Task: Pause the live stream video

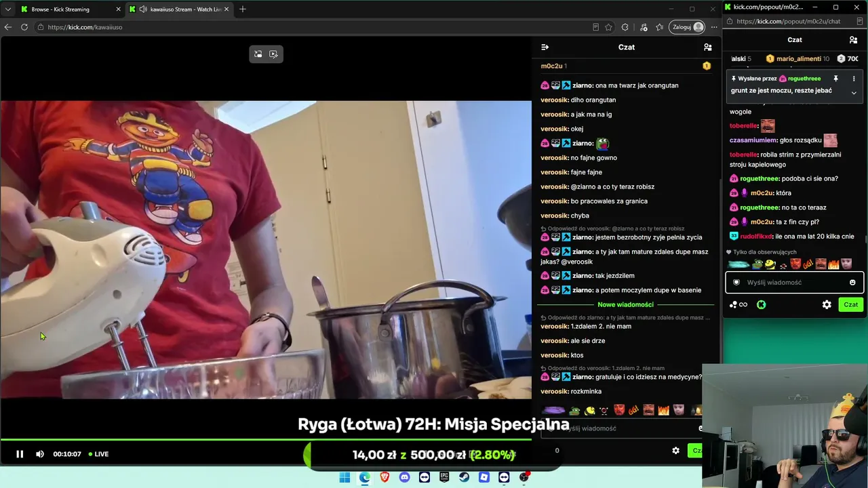Action: click(20, 454)
